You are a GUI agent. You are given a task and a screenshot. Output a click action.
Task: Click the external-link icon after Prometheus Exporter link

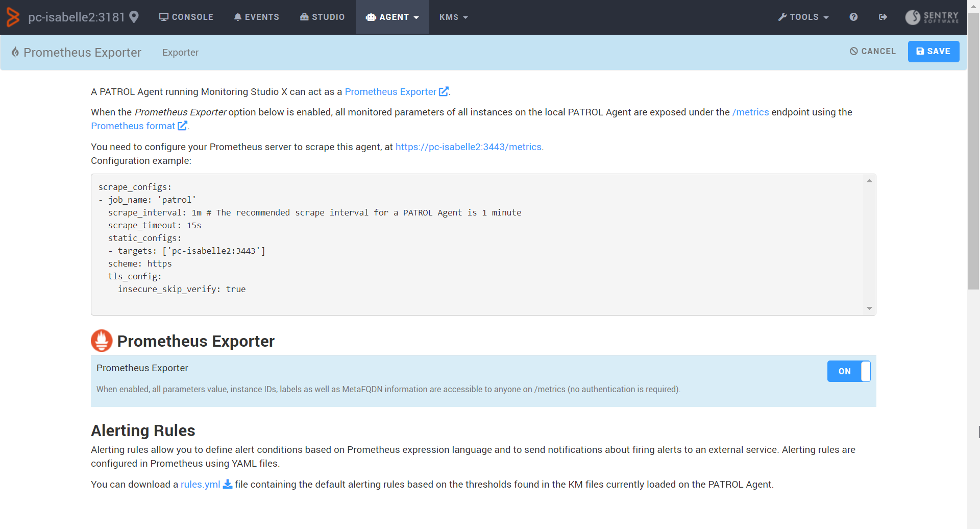click(x=443, y=91)
